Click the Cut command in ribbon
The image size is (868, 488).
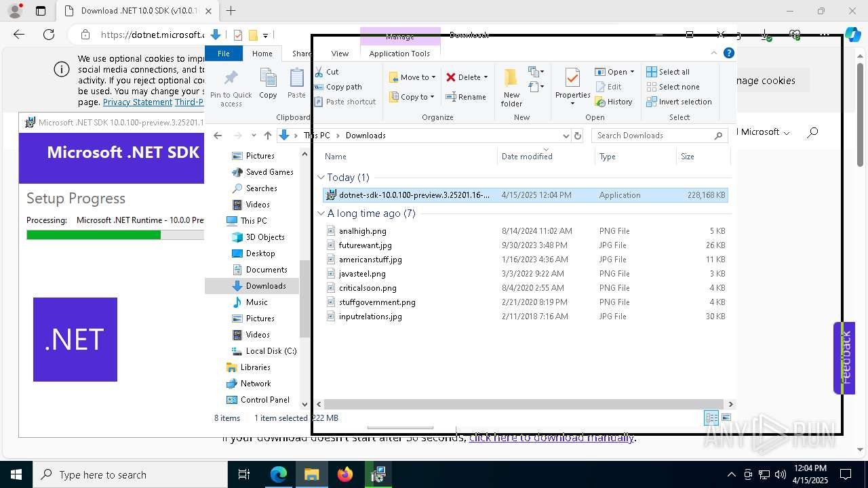(327, 71)
